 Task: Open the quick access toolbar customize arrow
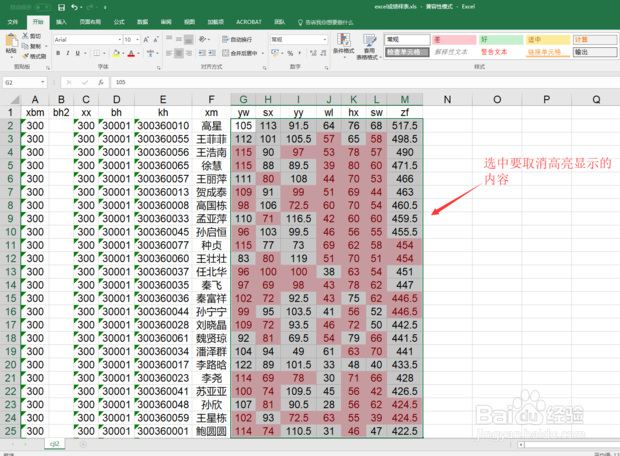(105, 7)
